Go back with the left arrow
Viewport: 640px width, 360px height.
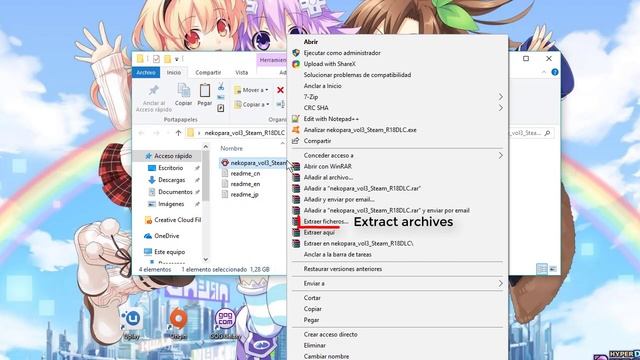[141, 133]
